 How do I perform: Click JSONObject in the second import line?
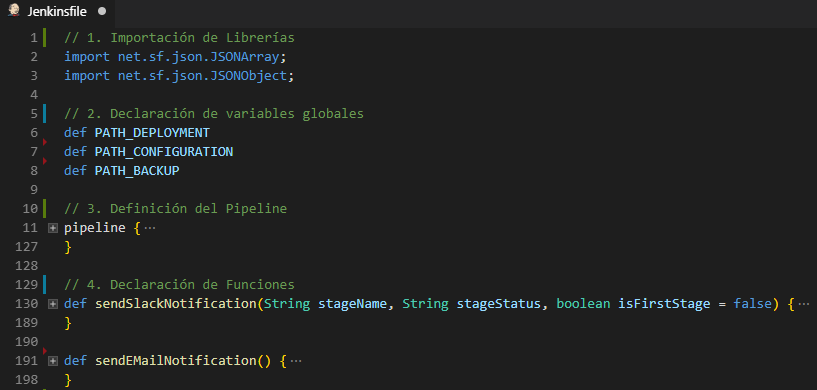point(249,76)
